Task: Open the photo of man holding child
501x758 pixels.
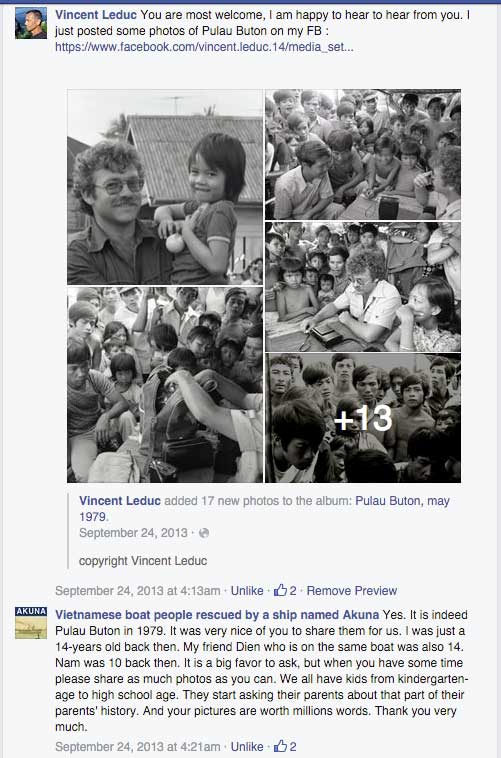Action: tap(165, 187)
